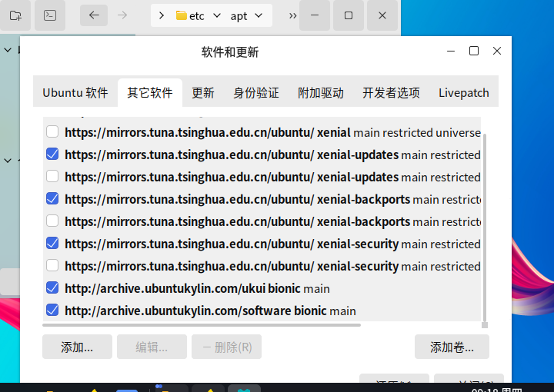The image size is (554, 392).
Task: Click the new folder icon in file manager
Action: (x=15, y=15)
